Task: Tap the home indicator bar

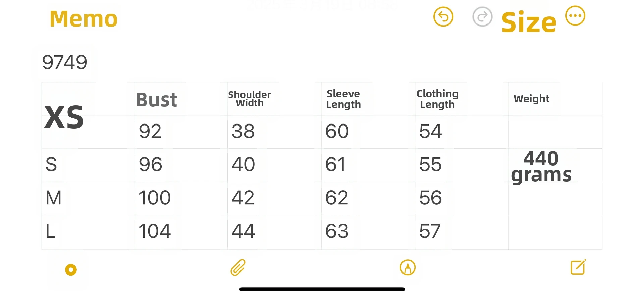Action: click(x=322, y=289)
